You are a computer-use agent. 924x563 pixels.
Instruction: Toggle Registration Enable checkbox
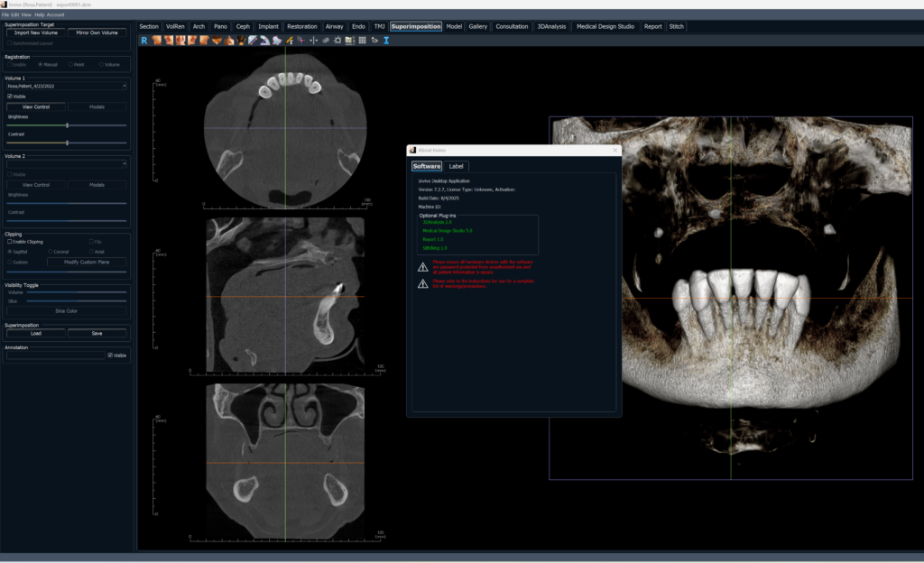pos(10,64)
